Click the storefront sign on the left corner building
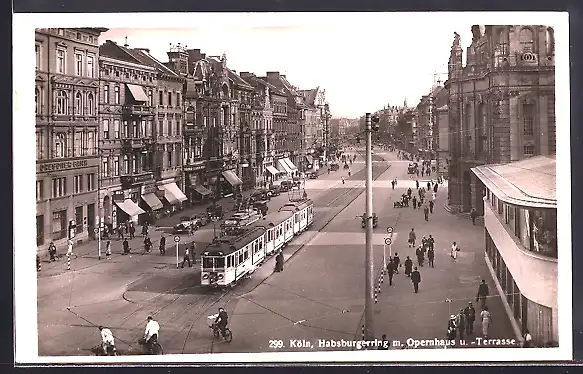Screen dimensions: 583x374 click(x=63, y=165)
